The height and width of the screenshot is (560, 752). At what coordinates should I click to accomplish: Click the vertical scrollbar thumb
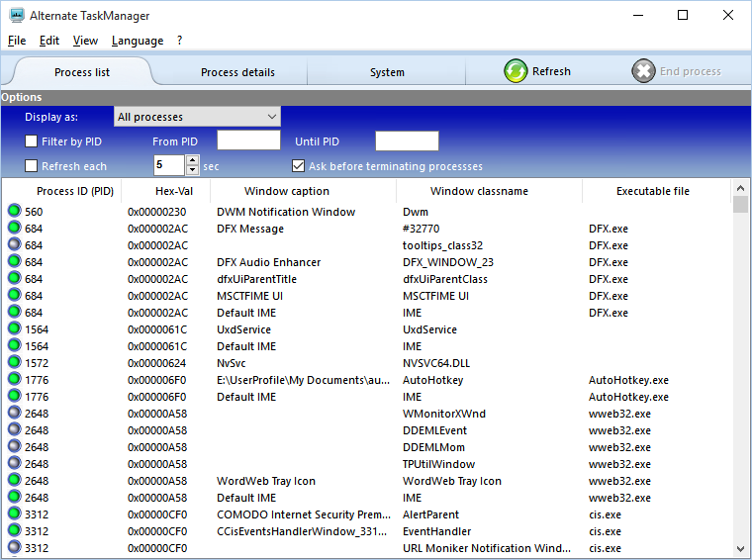(x=740, y=204)
